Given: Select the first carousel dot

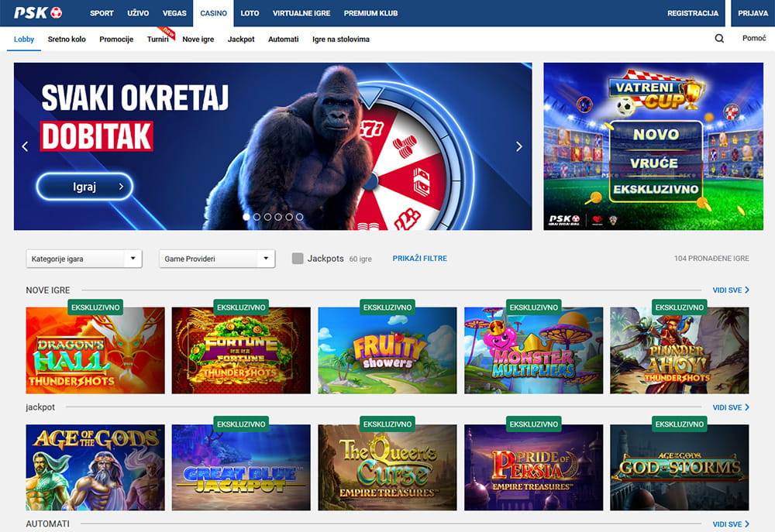Looking at the screenshot, I should [246, 216].
